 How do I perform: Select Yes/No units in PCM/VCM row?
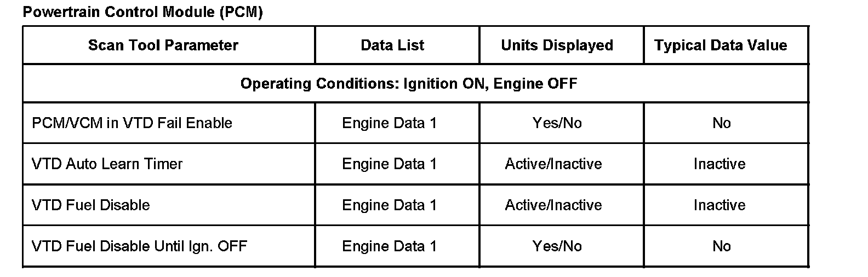557,123
